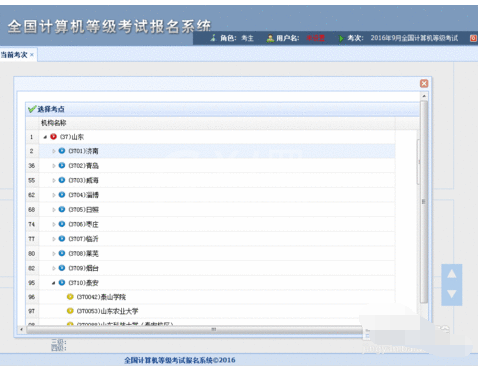Select the (3709)烟台 row label

[84, 268]
